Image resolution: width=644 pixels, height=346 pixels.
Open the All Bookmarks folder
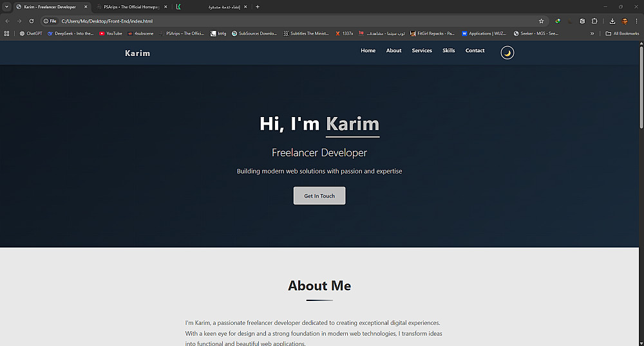tap(622, 33)
